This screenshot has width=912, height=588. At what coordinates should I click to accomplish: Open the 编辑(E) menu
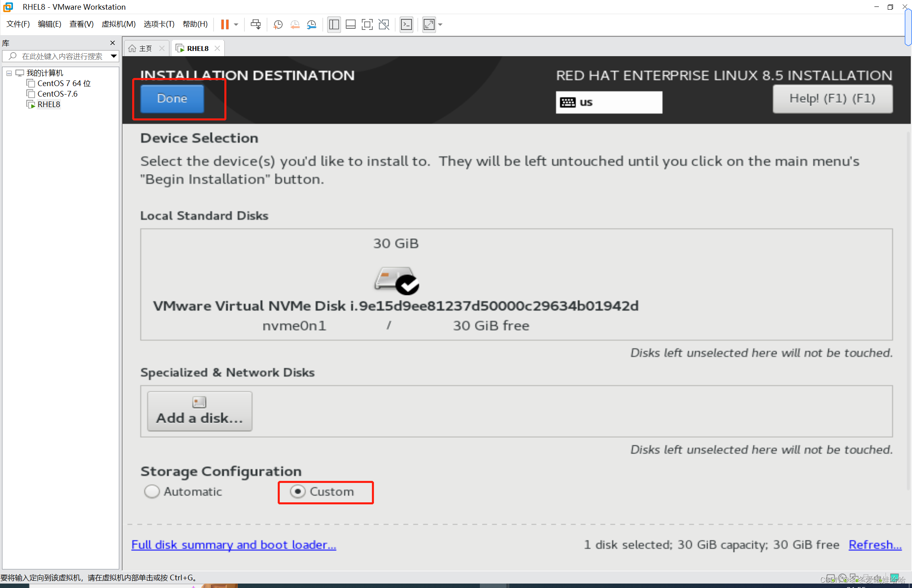pos(49,24)
